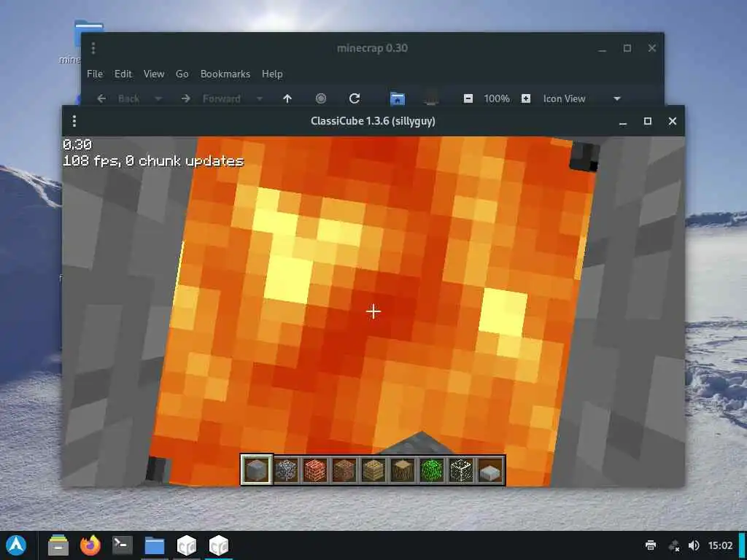Select the red brick block in the hotbar
The image size is (747, 560).
click(315, 470)
